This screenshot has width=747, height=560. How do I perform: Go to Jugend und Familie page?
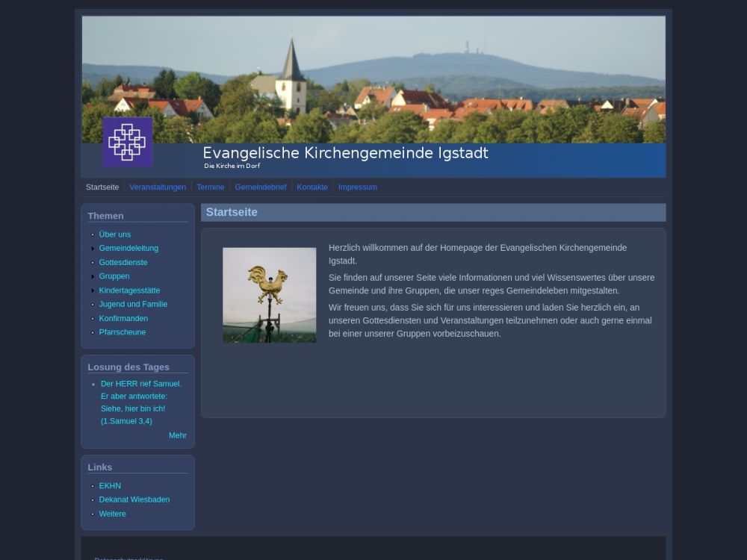click(x=133, y=305)
